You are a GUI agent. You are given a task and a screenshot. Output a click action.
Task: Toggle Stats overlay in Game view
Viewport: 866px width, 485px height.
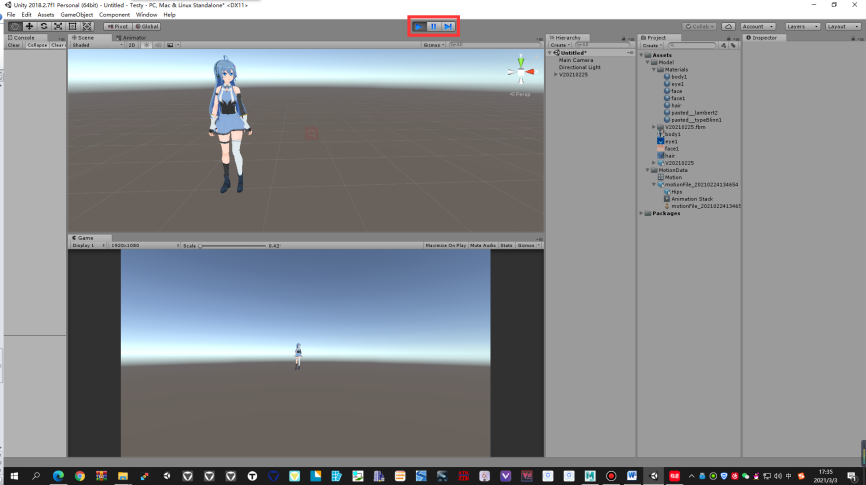click(x=506, y=245)
